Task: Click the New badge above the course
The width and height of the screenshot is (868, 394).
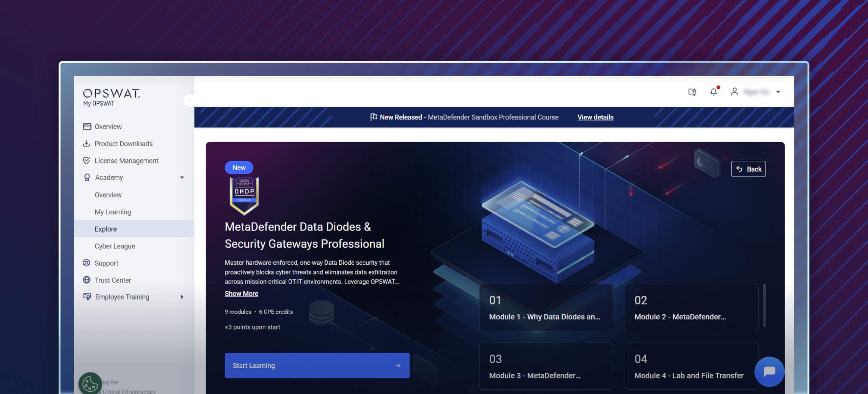Action: [x=239, y=167]
